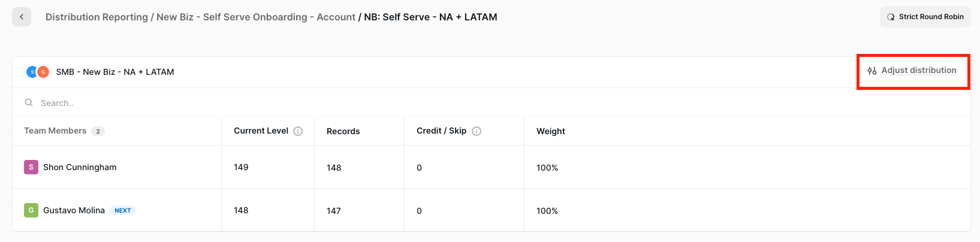This screenshot has width=980, height=242.
Task: Open the Distribution Reporting breadcrumb
Action: (97, 17)
